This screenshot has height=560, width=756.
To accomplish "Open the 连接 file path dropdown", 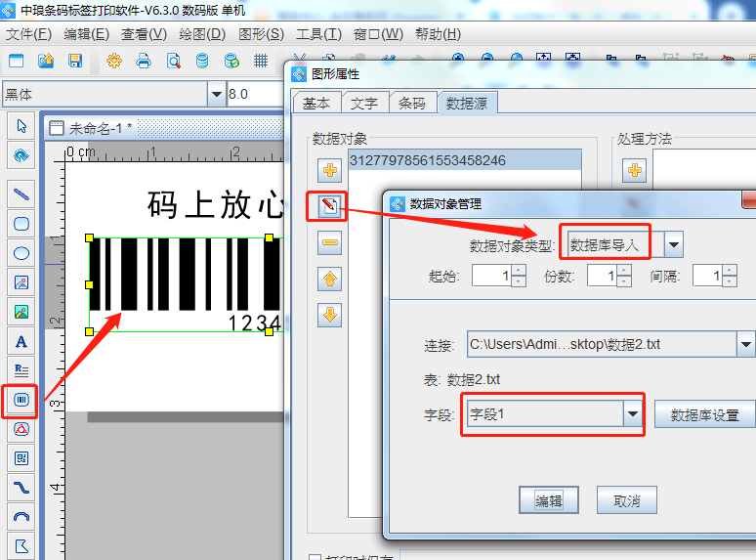I will (x=745, y=345).
